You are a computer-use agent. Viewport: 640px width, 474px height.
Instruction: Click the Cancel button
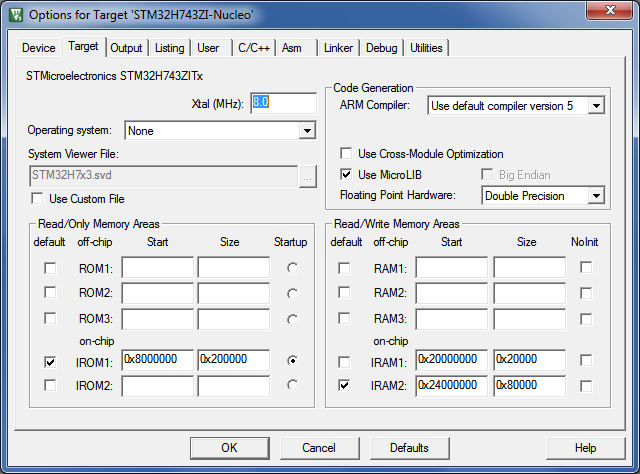pos(319,448)
